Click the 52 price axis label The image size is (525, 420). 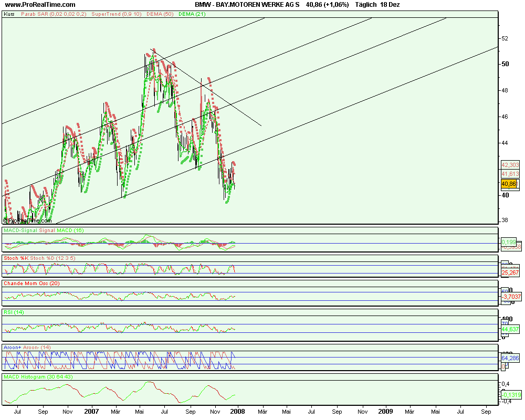click(x=504, y=38)
